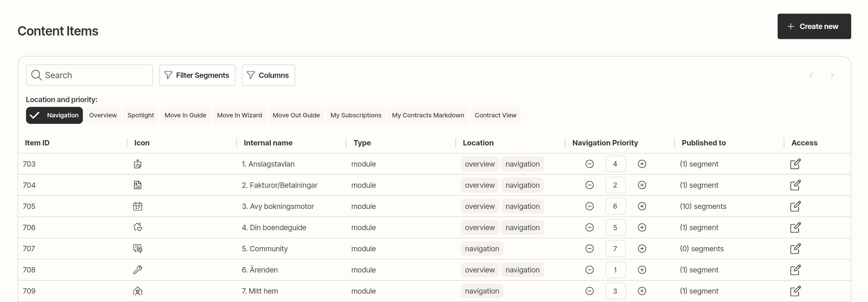This screenshot has width=868, height=302.
Task: Click the Location column header
Action: pyautogui.click(x=478, y=143)
